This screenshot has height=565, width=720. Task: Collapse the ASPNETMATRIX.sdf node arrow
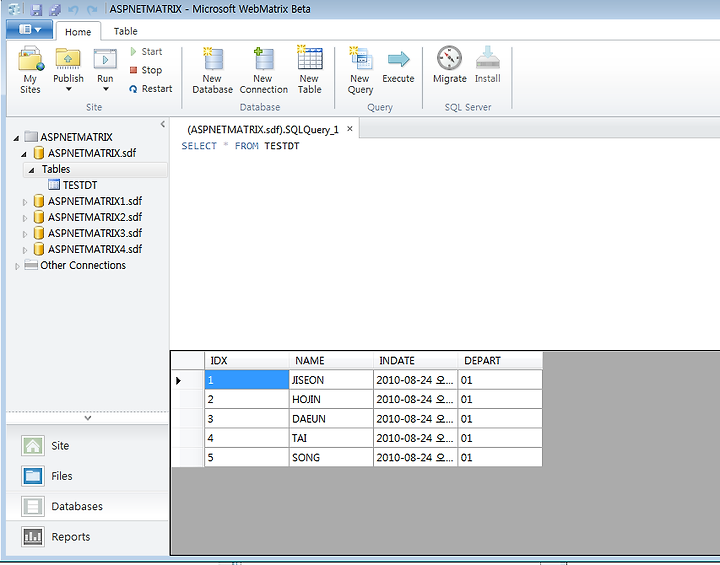point(24,154)
